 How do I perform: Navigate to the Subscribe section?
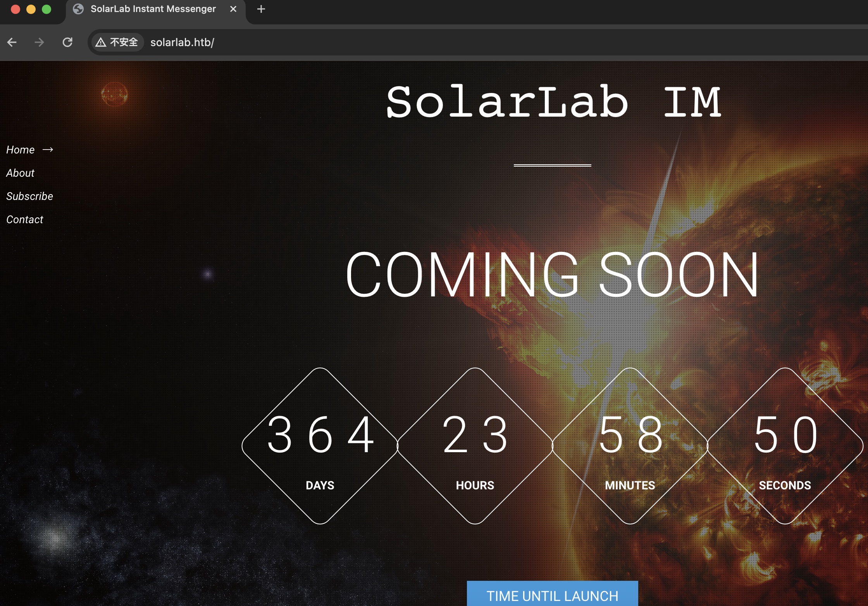(x=29, y=196)
